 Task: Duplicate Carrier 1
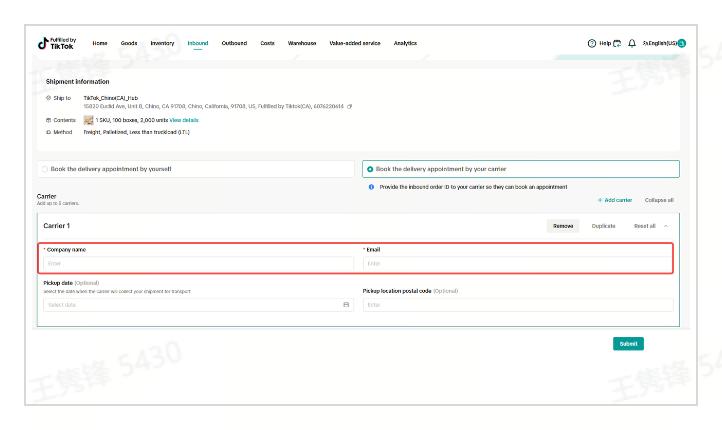603,226
